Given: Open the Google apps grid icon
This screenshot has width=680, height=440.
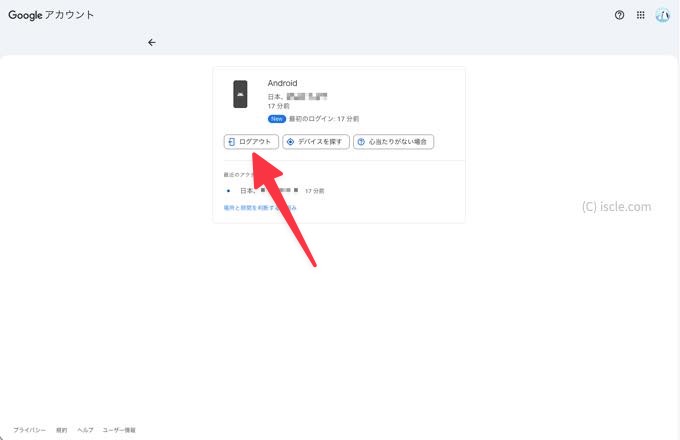Looking at the screenshot, I should coord(641,15).
